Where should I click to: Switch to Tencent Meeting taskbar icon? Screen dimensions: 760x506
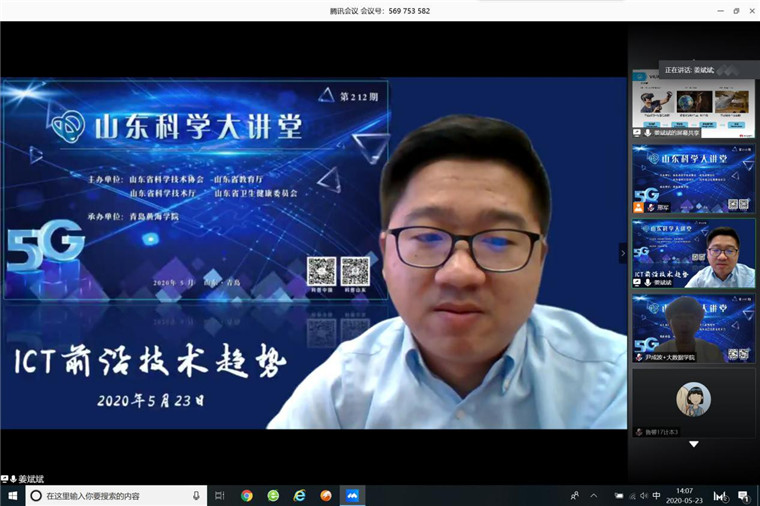click(352, 496)
